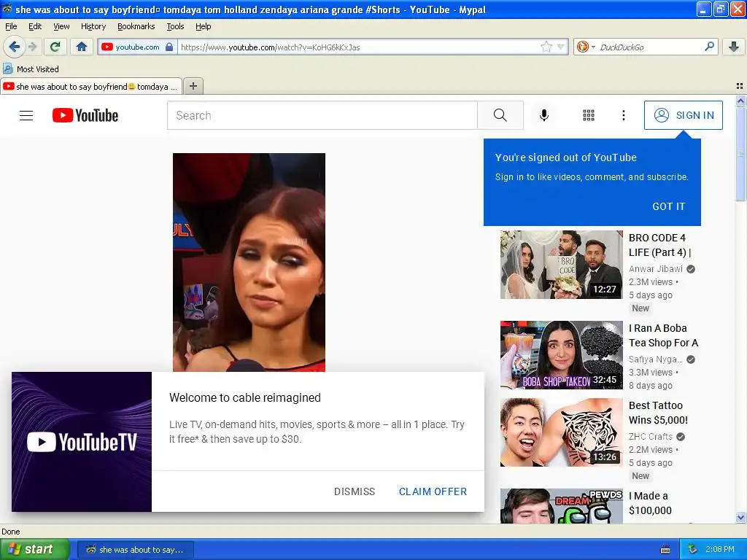Open the Boba Shop Takeover video thumbnail
Viewport: 747px width, 560px height.
coord(561,355)
